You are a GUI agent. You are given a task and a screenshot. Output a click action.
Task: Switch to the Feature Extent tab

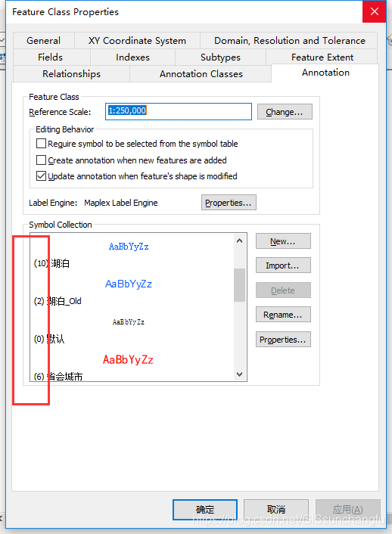[322, 57]
